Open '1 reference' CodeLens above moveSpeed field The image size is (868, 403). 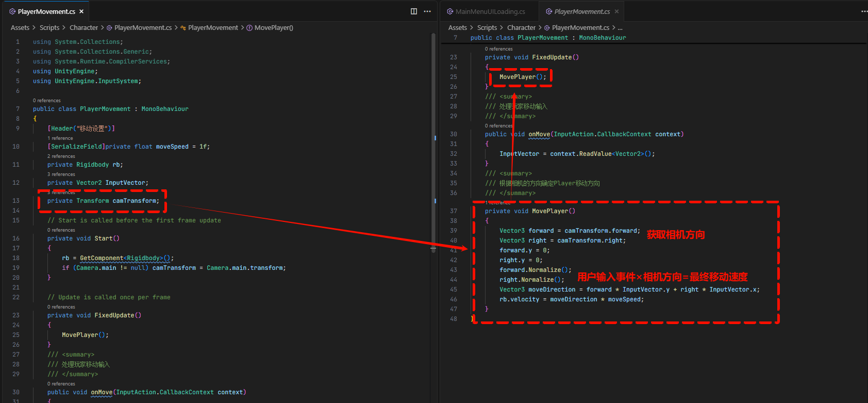tap(60, 138)
